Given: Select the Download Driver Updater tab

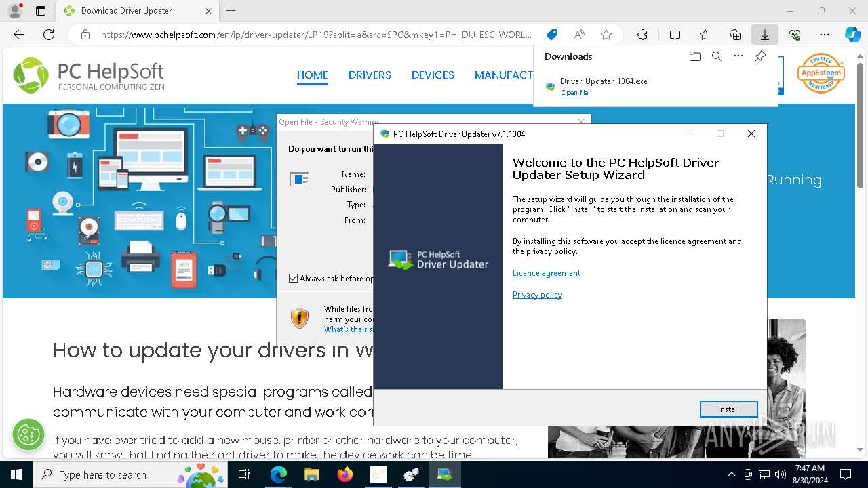Looking at the screenshot, I should 138,11.
